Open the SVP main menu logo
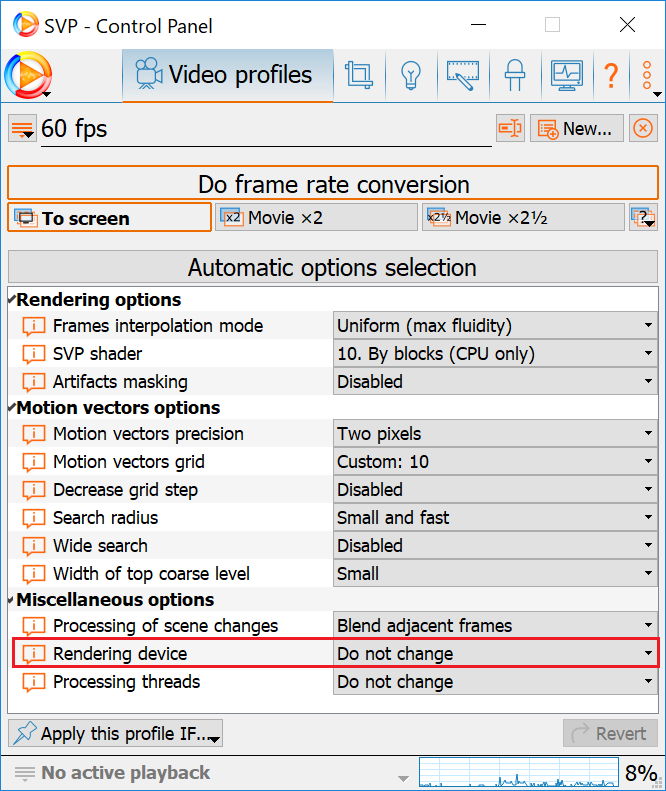Screen dimensions: 666x791 coord(27,75)
